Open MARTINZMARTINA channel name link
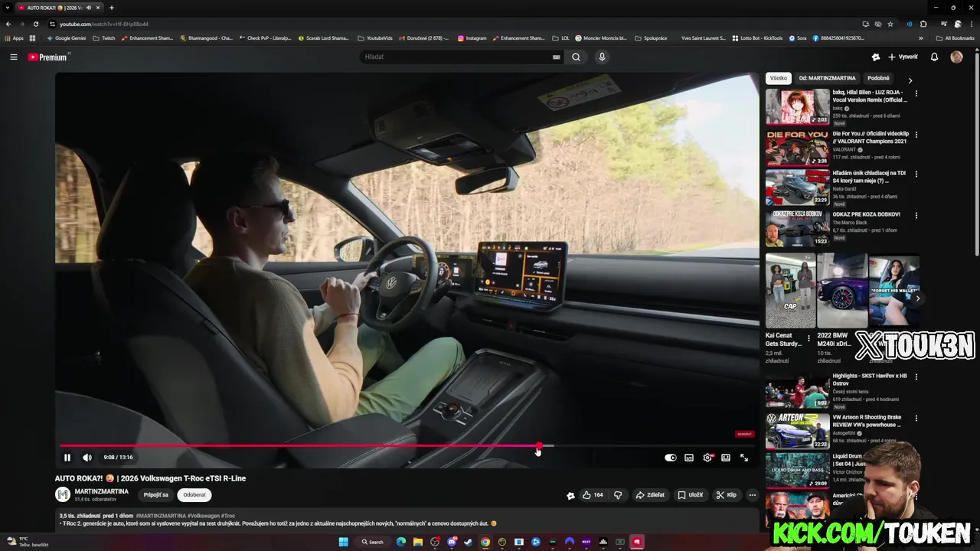The width and height of the screenshot is (980, 551). (102, 491)
